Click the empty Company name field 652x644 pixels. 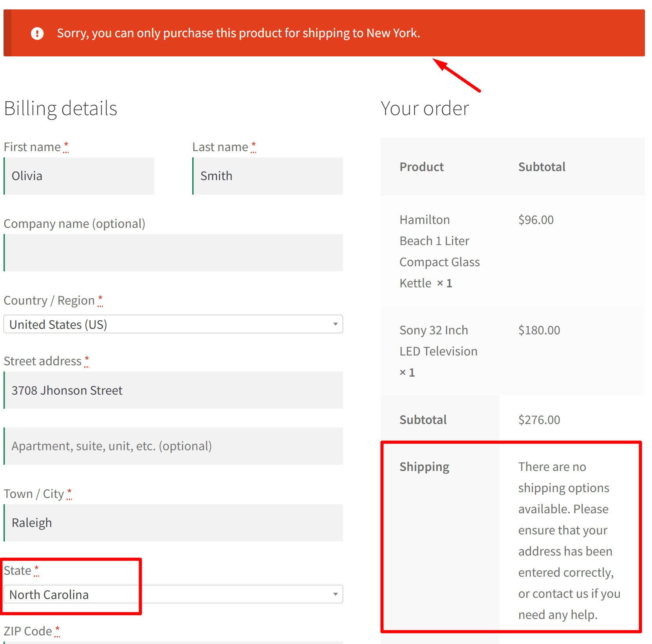click(172, 253)
